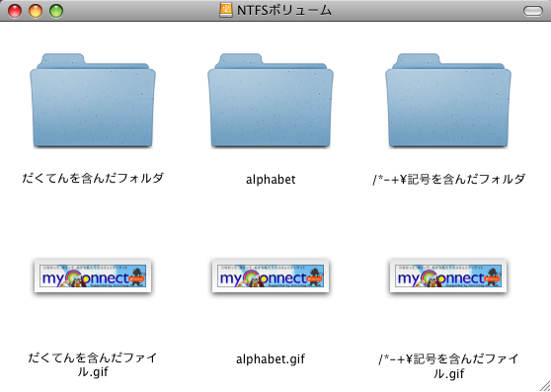Viewport: 551px width, 392px height.
Task: Close the NTFSボリューム window with red button
Action: tap(15, 11)
